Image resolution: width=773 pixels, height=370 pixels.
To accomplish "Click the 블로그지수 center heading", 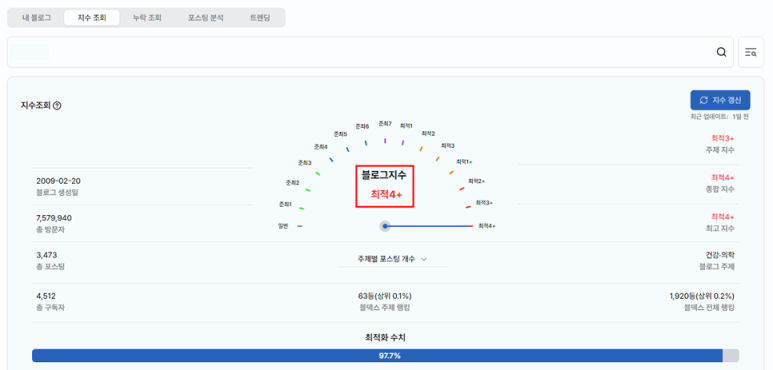I will click(x=385, y=175).
